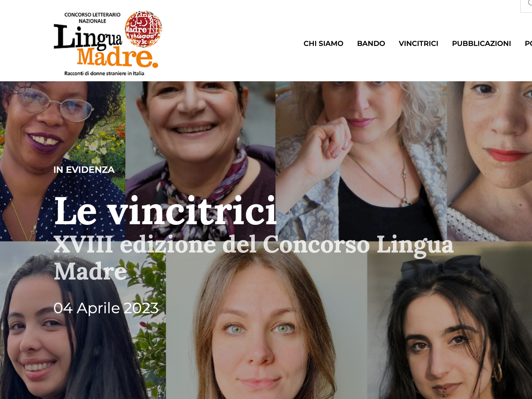Select photo of woman with purple scarf
Screen dimensions: 532x399
point(200,161)
